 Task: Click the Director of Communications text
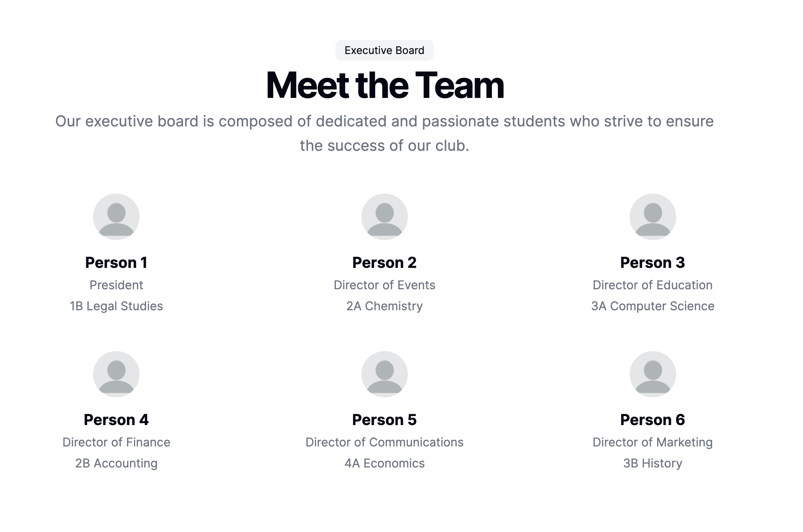pos(384,442)
